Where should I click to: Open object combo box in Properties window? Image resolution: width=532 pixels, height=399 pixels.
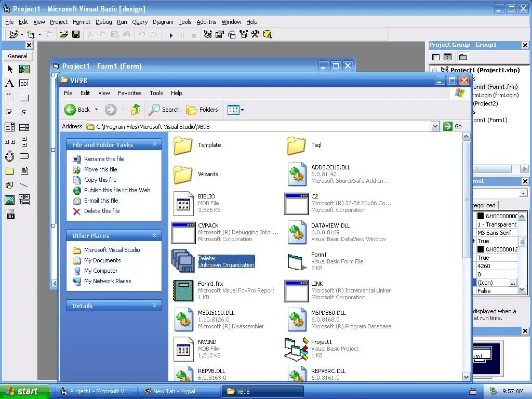[x=523, y=193]
